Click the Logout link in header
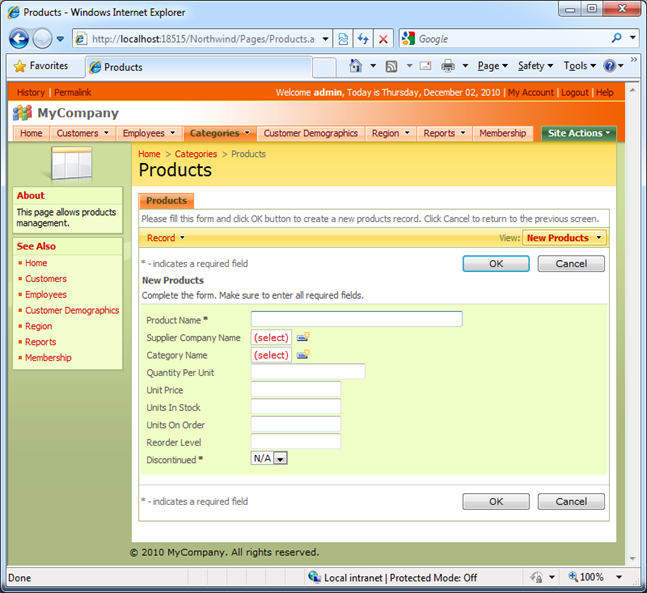The width and height of the screenshot is (647, 593). pyautogui.click(x=574, y=92)
